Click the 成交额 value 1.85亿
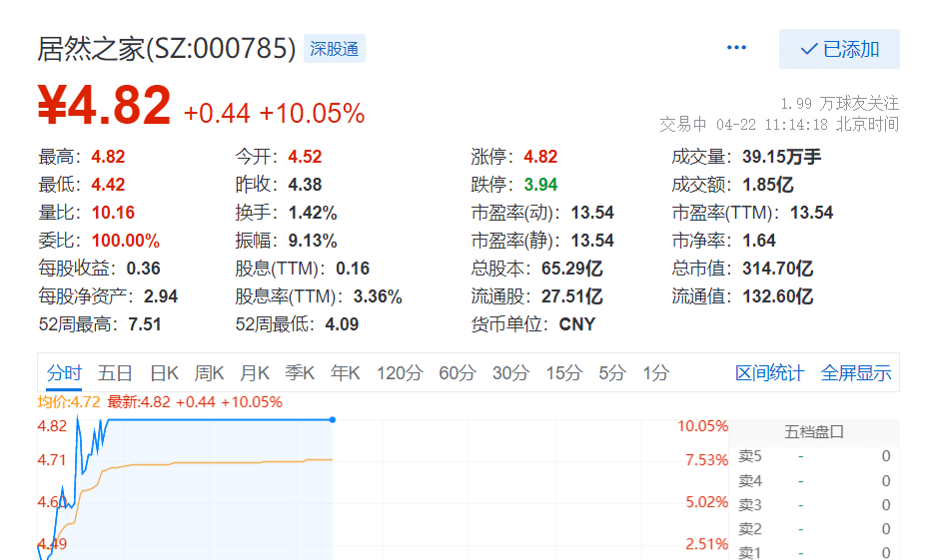Screen dimensions: 937x560 [768, 185]
